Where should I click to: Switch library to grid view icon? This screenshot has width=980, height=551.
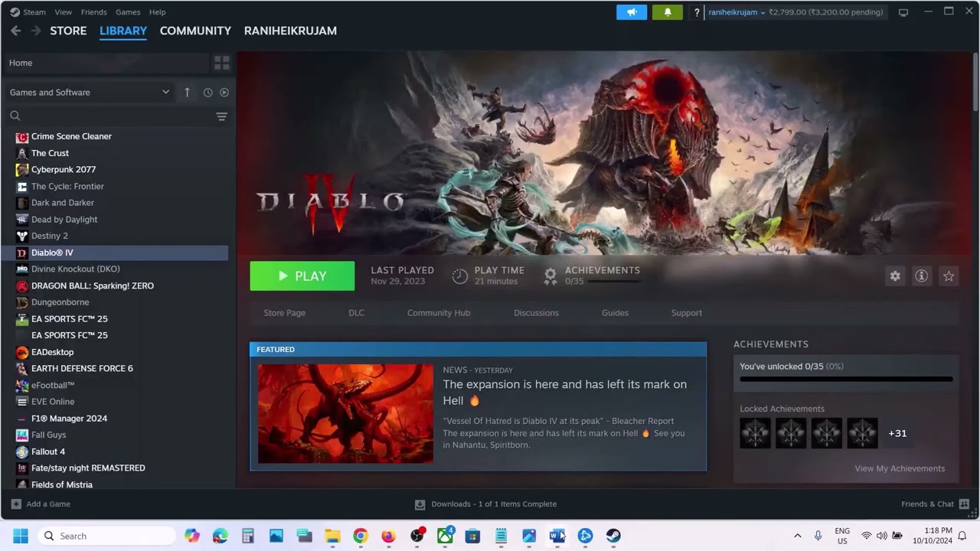[222, 63]
